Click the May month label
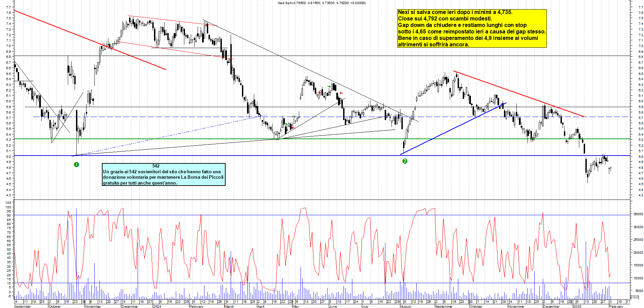The image size is (644, 308). pyautogui.click(x=296, y=306)
